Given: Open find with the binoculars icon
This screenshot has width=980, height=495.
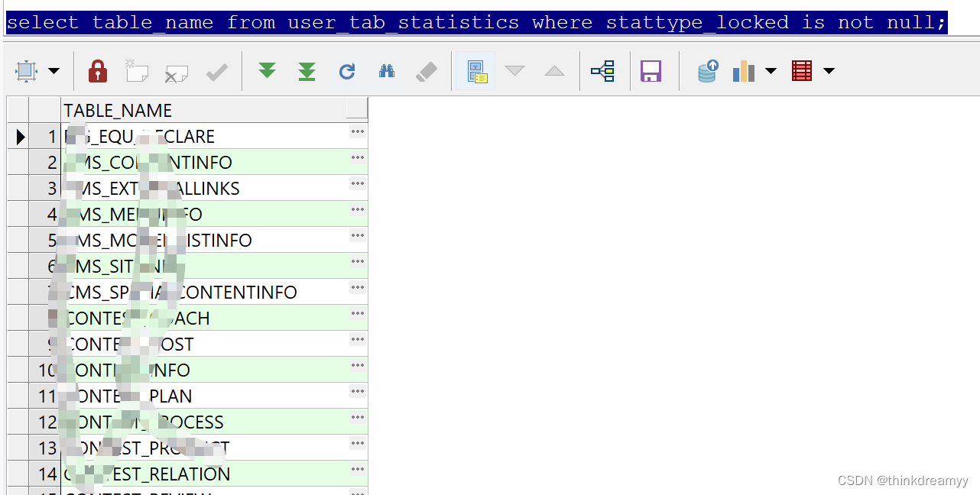Looking at the screenshot, I should pos(387,71).
